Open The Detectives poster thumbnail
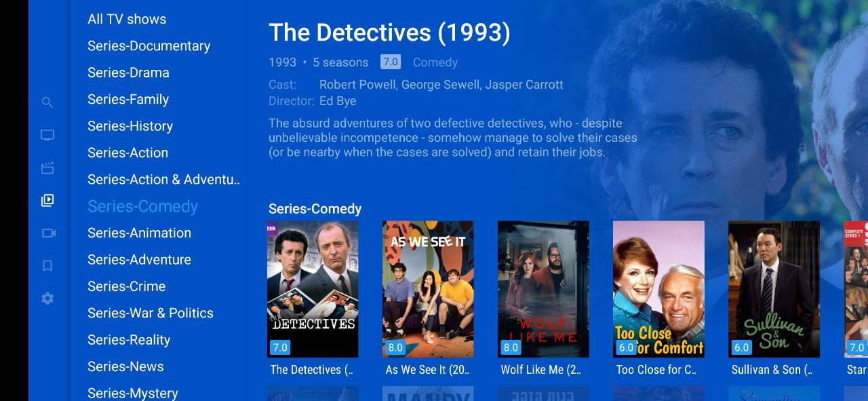Viewport: 868px width, 401px height. (313, 289)
